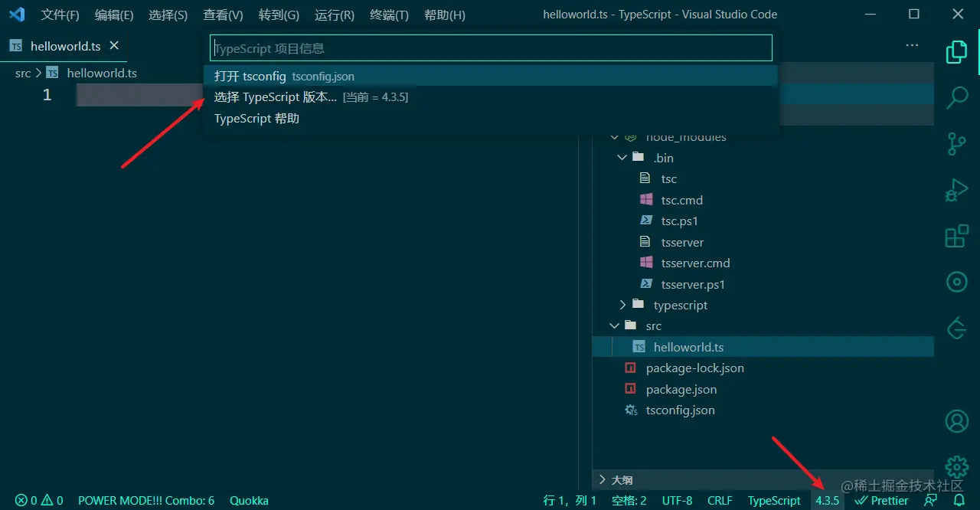The width and height of the screenshot is (980, 510).
Task: Open the Extensions view icon
Action: click(x=956, y=236)
